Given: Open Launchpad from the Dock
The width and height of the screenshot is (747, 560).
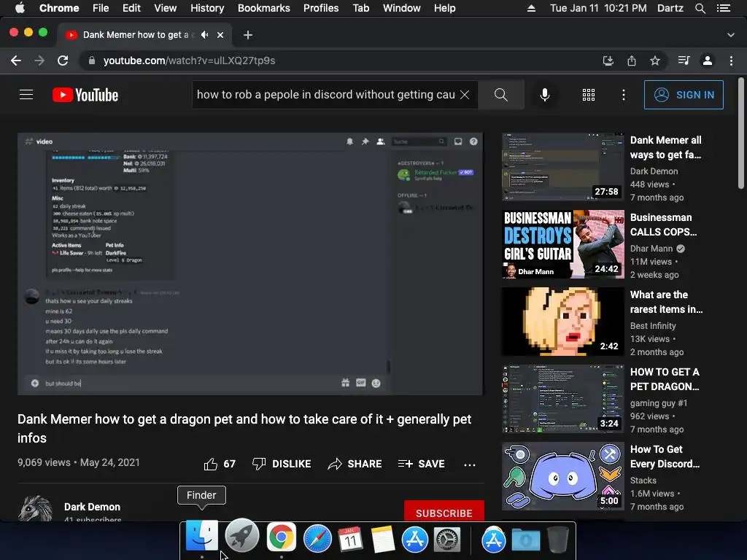Looking at the screenshot, I should pos(242,536).
